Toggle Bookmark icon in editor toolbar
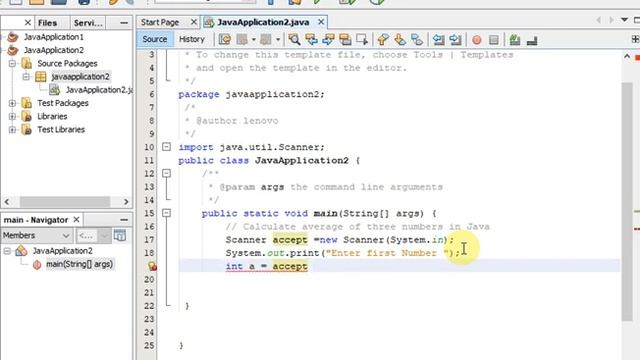 coord(417,40)
